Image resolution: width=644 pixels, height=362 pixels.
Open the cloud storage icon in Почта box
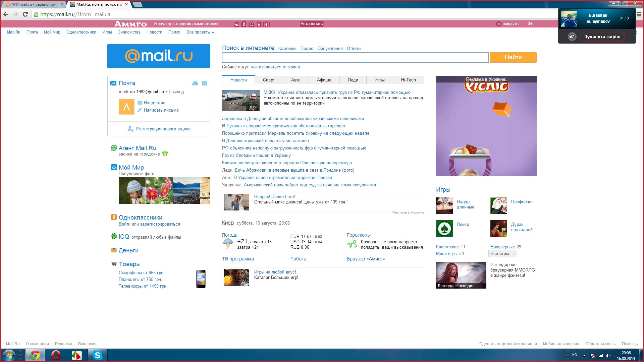pos(195,83)
